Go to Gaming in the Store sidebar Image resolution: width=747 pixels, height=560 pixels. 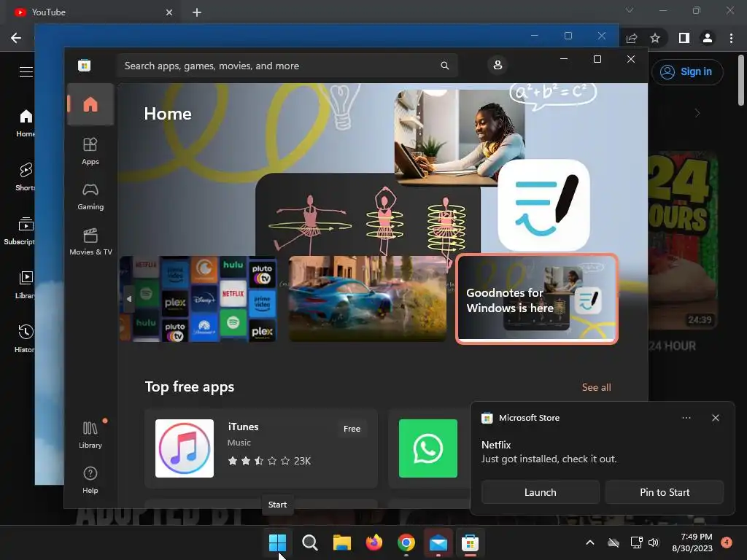[90, 196]
